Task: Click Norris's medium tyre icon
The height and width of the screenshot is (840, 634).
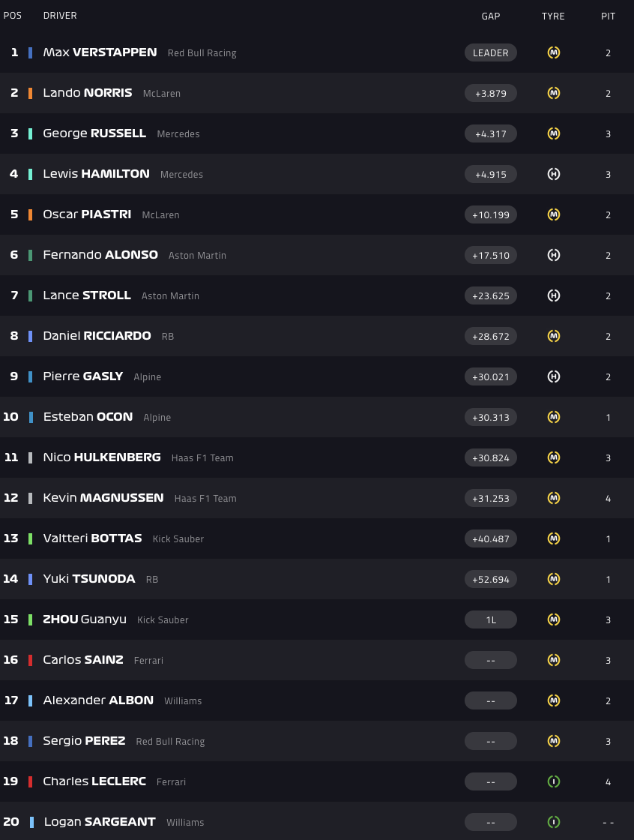Action: (x=554, y=93)
